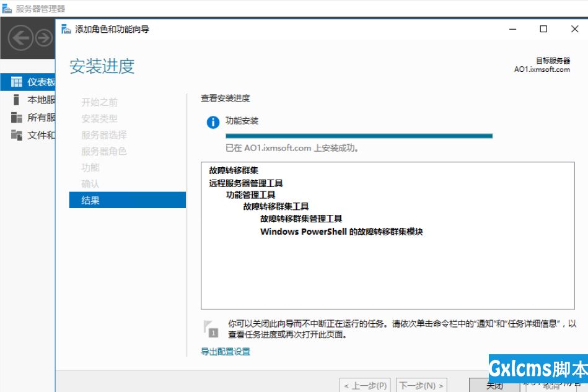Screen dimensions: 588x392
Task: Select the 安装类型 wizard step
Action: pyautogui.click(x=99, y=118)
